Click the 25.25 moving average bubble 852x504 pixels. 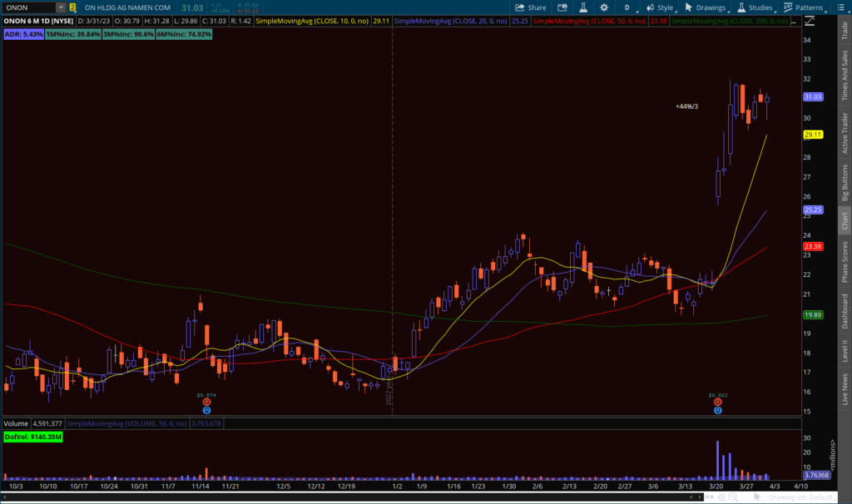tap(813, 210)
